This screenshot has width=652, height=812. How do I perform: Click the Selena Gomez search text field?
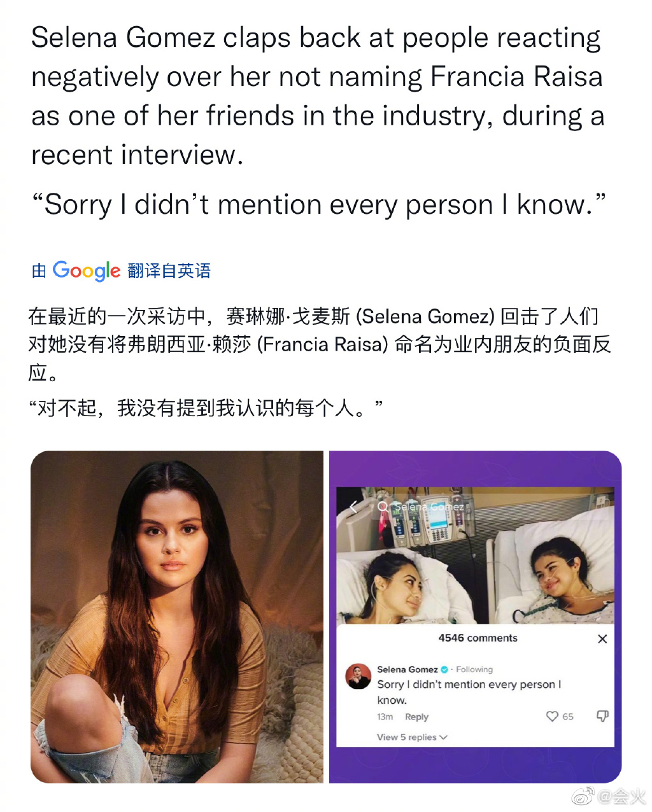(x=428, y=507)
